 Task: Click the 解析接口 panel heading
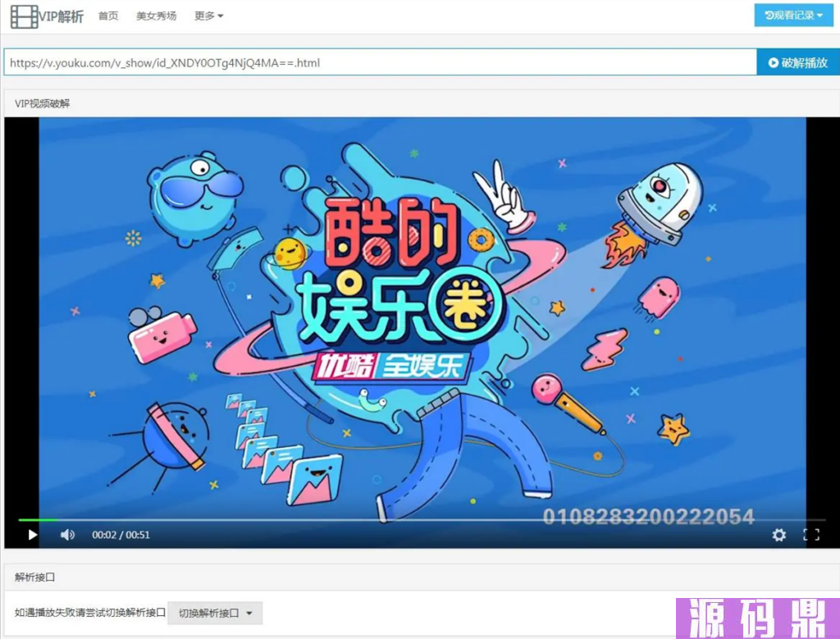click(34, 577)
